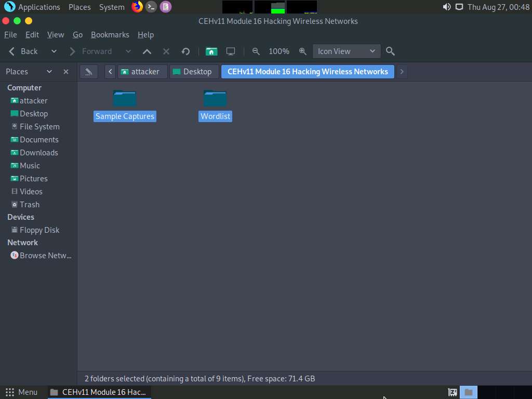
Task: Open the home folder from the toolbar
Action: tap(211, 51)
